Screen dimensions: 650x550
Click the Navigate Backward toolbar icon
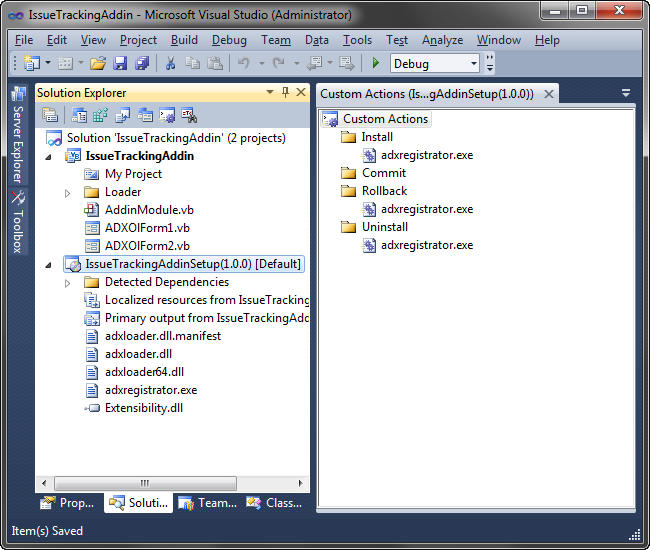[315, 63]
